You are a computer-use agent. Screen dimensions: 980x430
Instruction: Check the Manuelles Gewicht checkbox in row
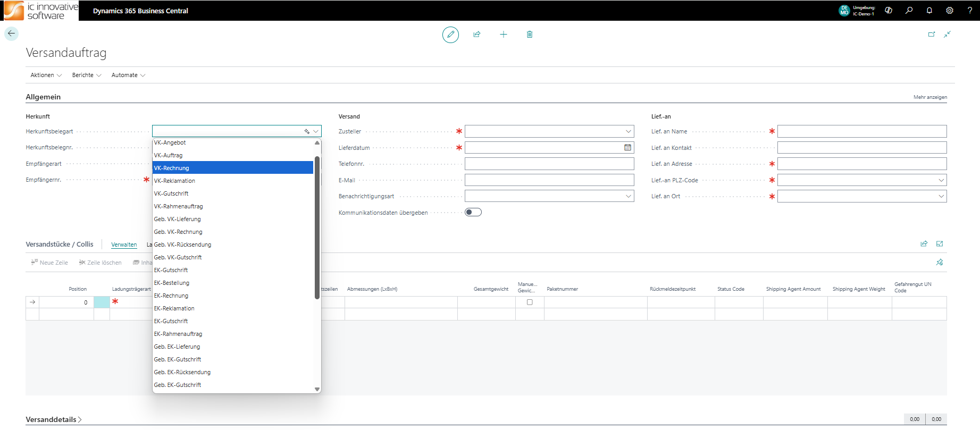point(530,302)
